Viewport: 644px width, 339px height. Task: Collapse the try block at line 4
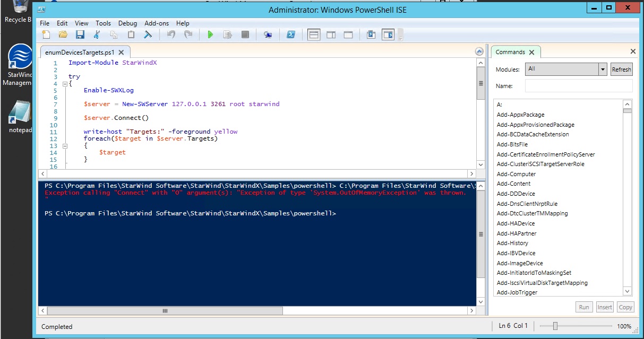65,84
